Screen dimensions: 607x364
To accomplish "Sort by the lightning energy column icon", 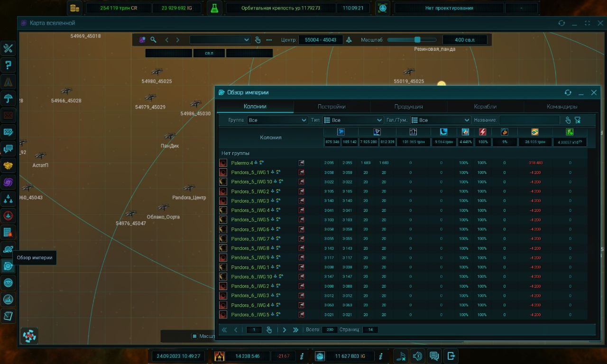I will [x=482, y=132].
